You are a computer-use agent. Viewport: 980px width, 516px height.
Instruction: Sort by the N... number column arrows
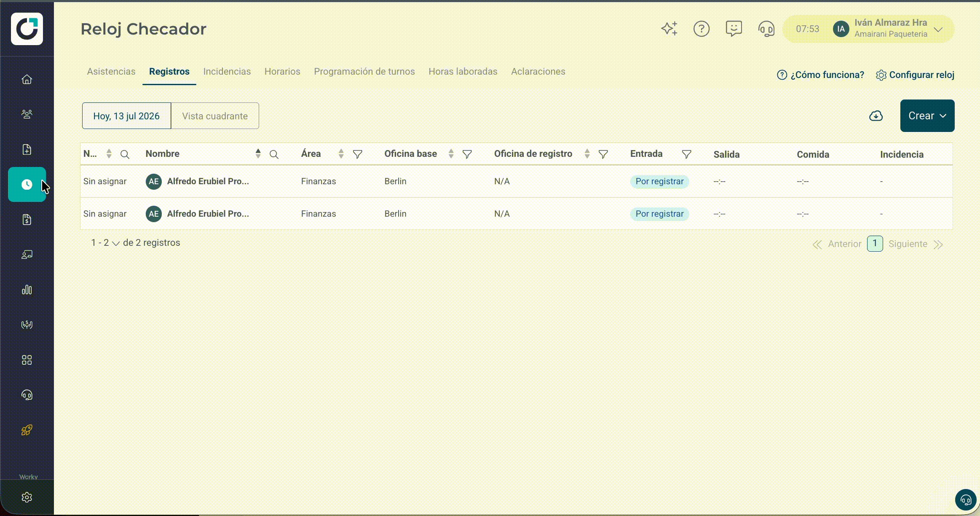pos(109,154)
